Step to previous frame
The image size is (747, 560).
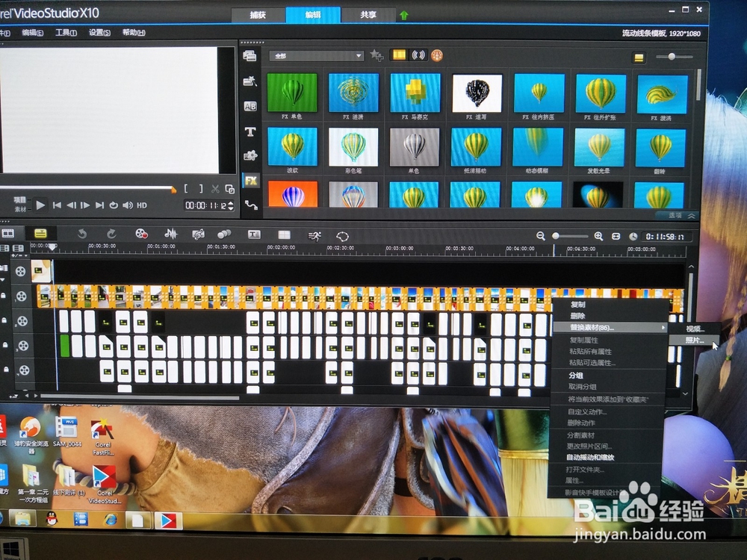click(71, 205)
